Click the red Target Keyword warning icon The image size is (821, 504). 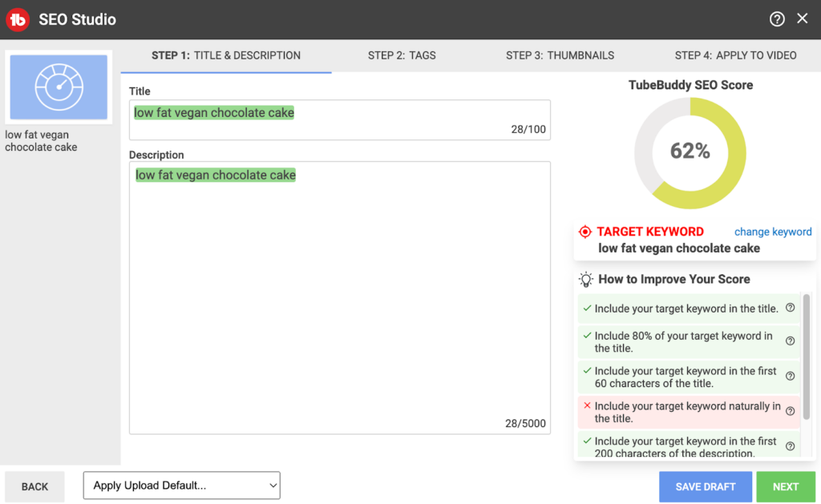click(585, 232)
